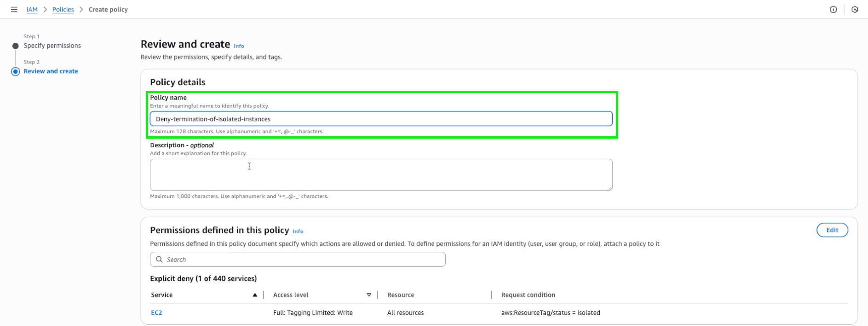Click Create policy breadcrumb text

point(108,9)
